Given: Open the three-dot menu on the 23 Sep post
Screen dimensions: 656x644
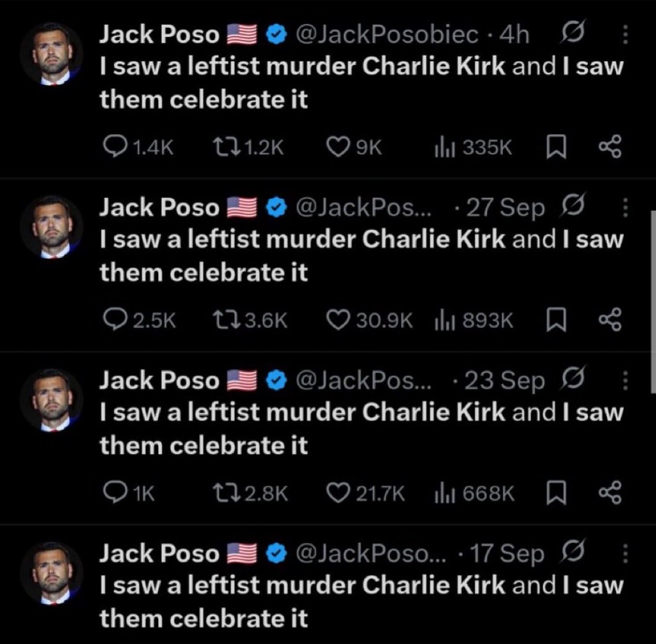Looking at the screenshot, I should tap(624, 381).
